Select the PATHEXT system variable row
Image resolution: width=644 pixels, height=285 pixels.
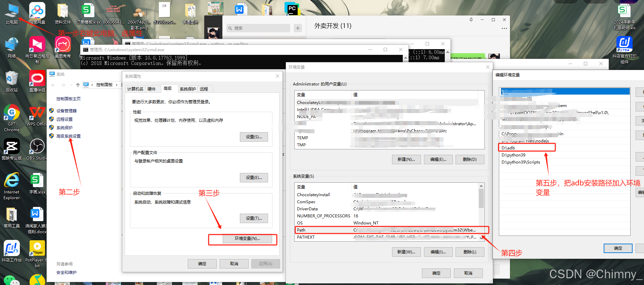387,237
